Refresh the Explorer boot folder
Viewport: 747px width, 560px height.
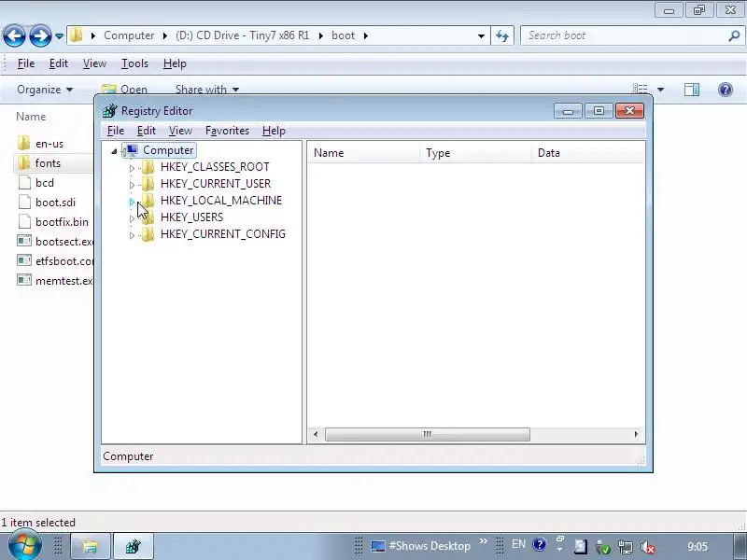[502, 35]
